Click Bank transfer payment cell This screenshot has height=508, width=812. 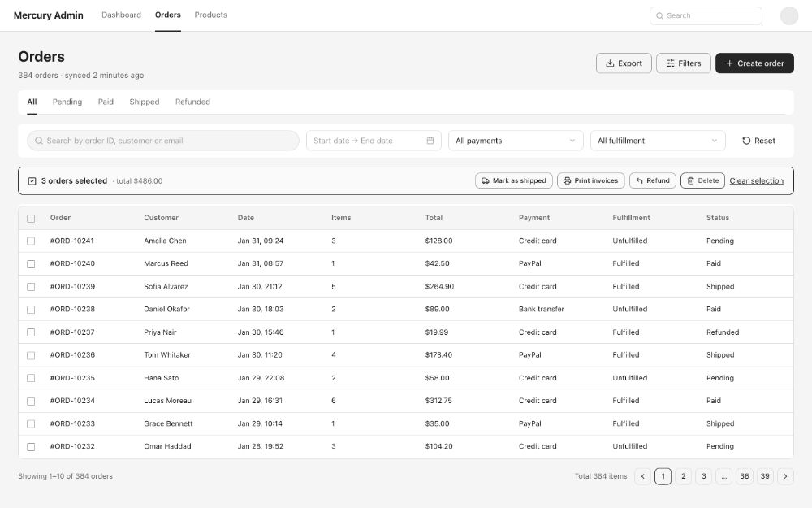tap(541, 309)
